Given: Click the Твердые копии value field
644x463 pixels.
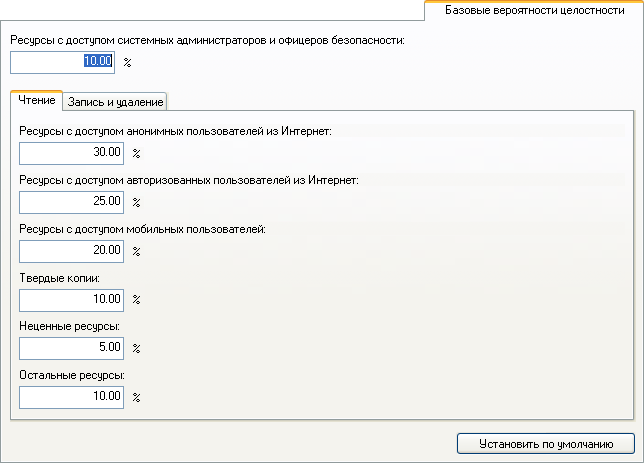Looking at the screenshot, I should click(71, 300).
